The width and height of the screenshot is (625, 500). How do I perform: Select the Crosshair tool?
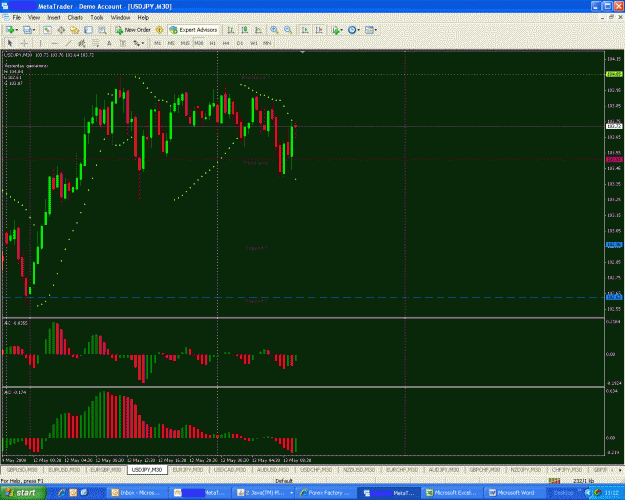[24, 43]
